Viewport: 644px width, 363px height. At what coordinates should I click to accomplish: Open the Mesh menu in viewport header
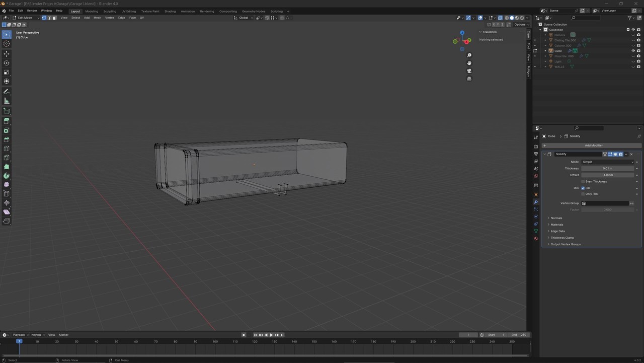[97, 18]
